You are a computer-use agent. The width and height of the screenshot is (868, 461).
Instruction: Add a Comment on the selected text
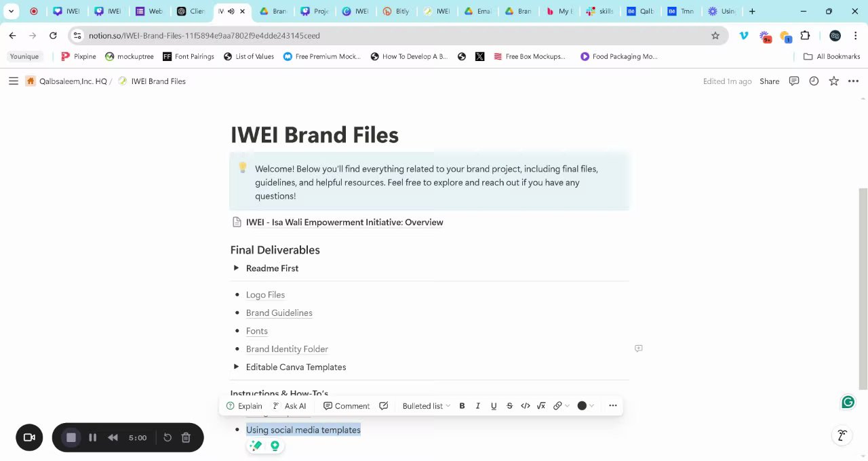tap(347, 406)
